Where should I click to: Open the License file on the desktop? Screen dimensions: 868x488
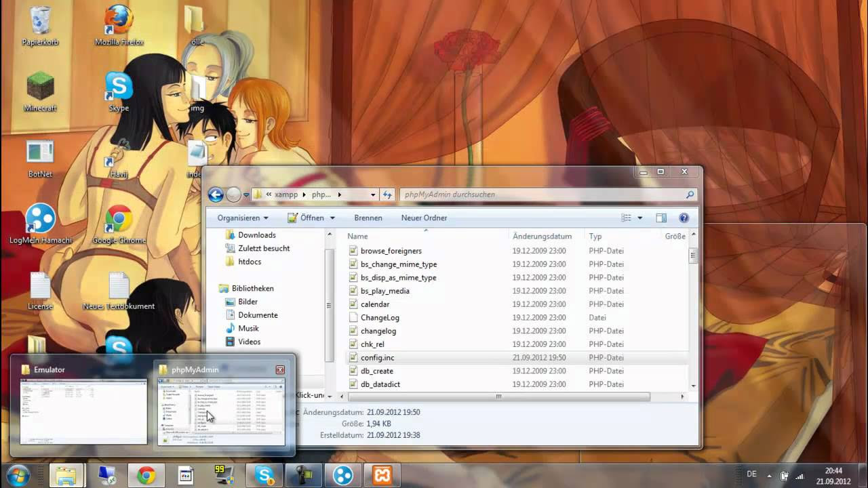(x=40, y=290)
